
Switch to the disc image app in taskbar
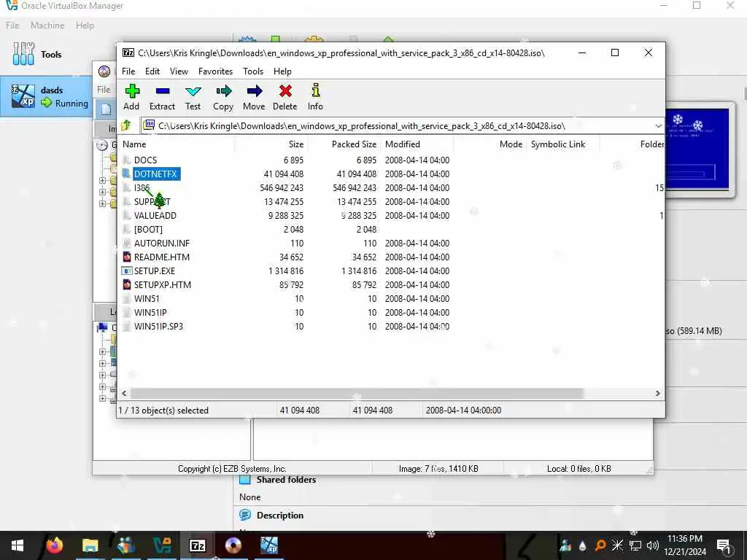[233, 545]
